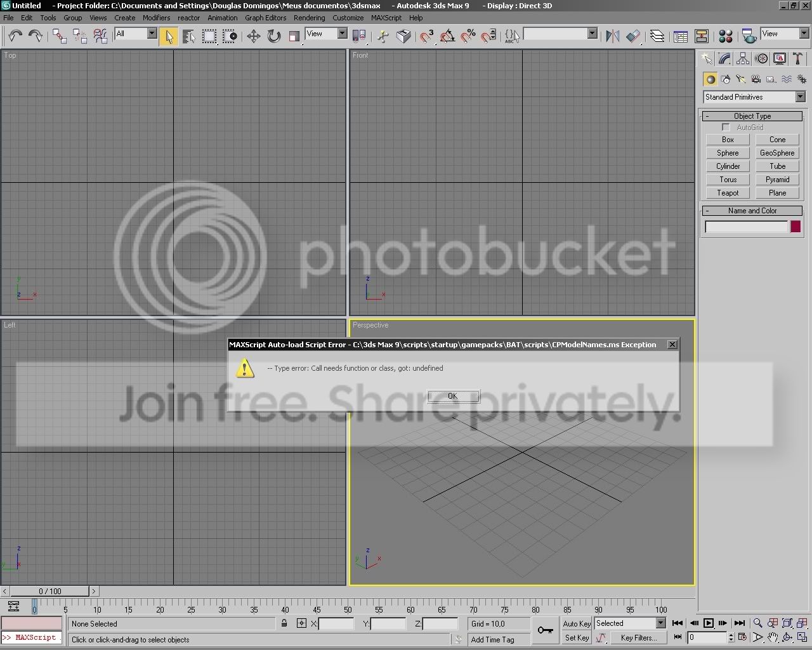Collapse the Object Type rollout
Viewport: 812px width, 650px height.
[x=752, y=116]
